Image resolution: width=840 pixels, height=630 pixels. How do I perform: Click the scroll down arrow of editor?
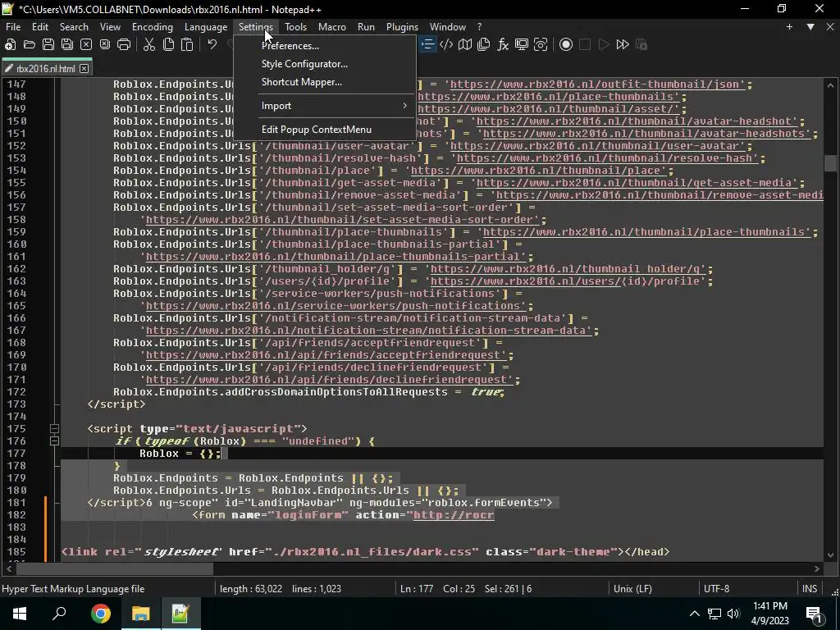click(x=830, y=555)
